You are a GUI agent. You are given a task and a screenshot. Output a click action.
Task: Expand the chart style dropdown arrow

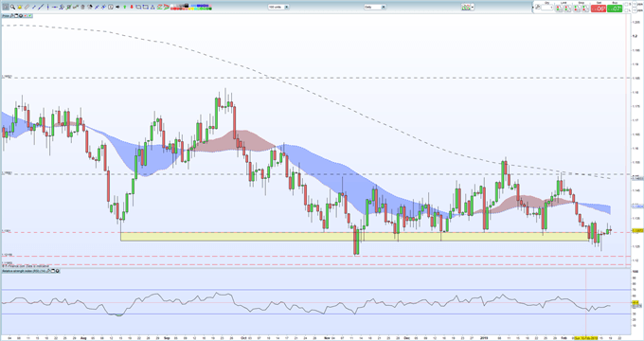point(473,7)
